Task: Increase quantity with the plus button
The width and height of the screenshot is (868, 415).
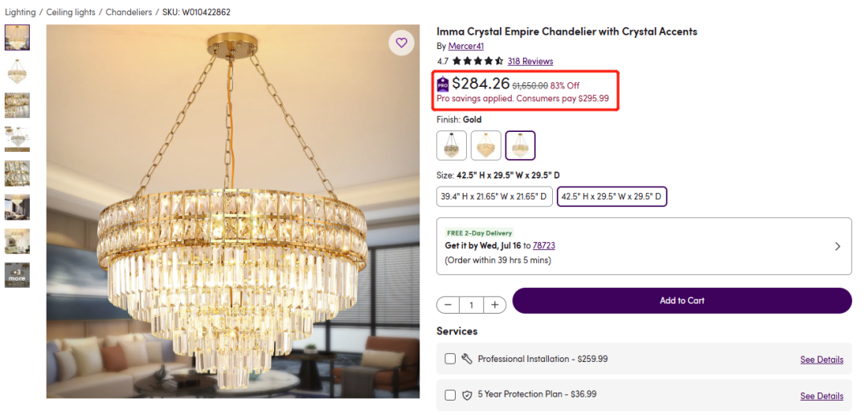Action: [x=495, y=305]
